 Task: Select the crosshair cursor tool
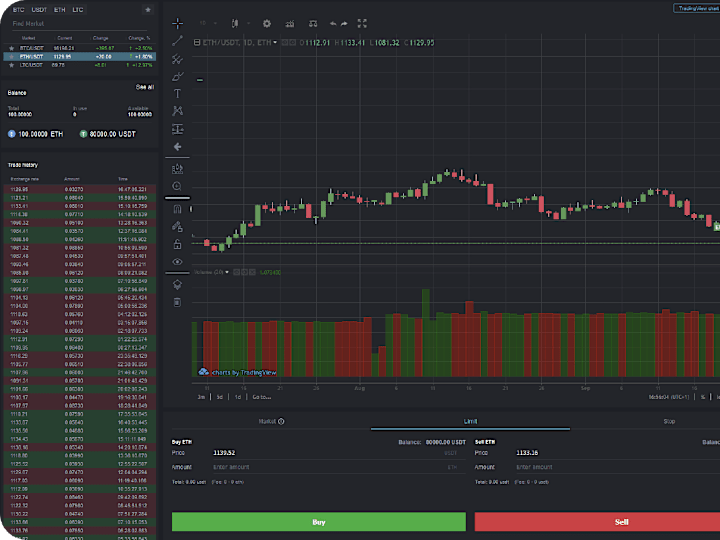click(178, 23)
